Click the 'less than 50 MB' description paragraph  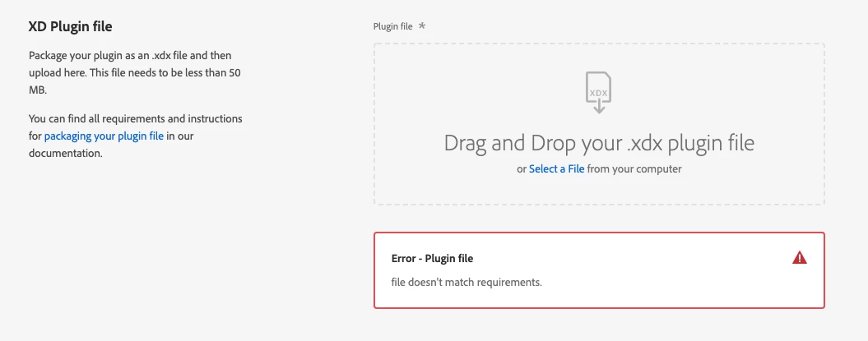[134, 73]
